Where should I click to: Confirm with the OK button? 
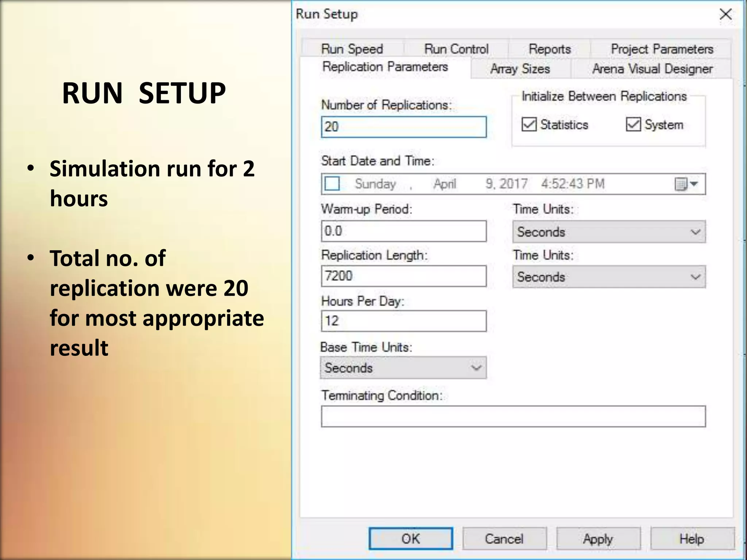coord(411,538)
